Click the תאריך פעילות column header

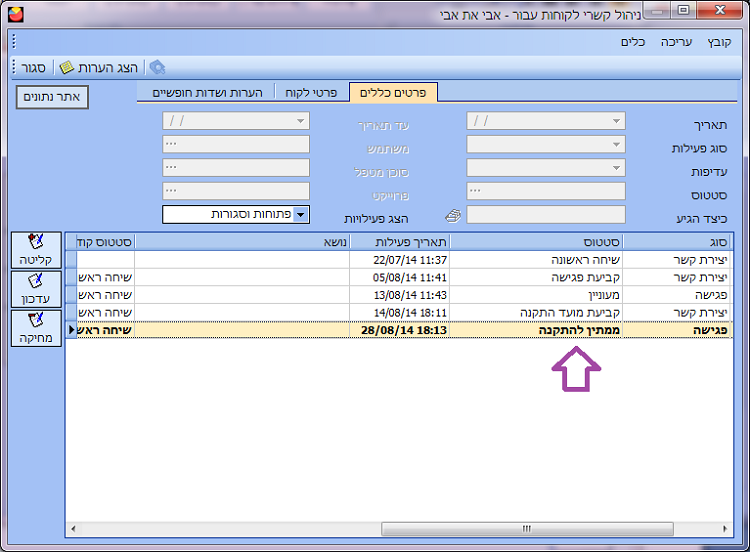(400, 242)
